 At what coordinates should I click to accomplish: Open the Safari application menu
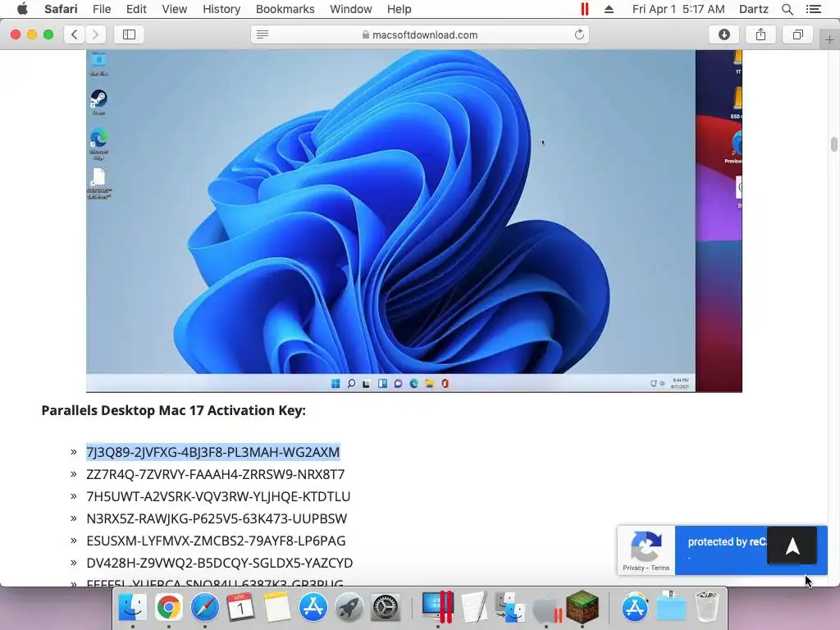click(x=61, y=9)
